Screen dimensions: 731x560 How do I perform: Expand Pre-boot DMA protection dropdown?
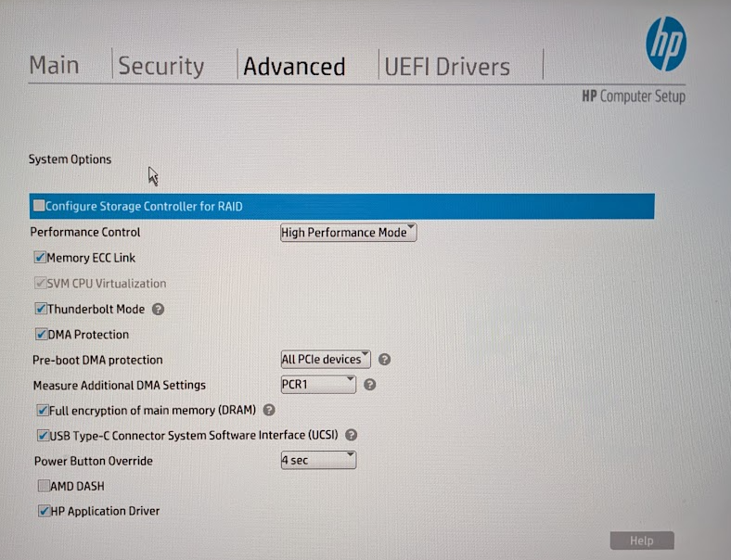[326, 359]
